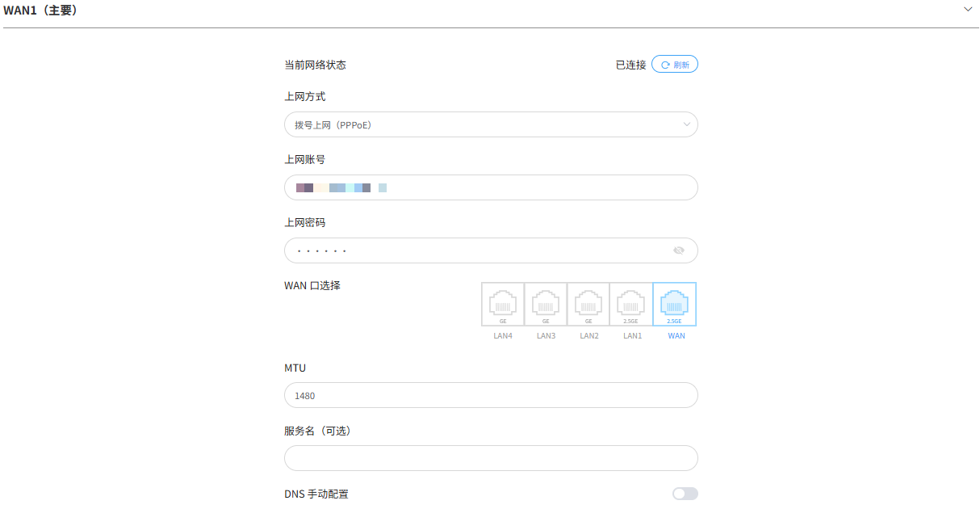This screenshot has height=509, width=980.
Task: Reveal the 上网密码 using the eye icon
Action: click(679, 250)
